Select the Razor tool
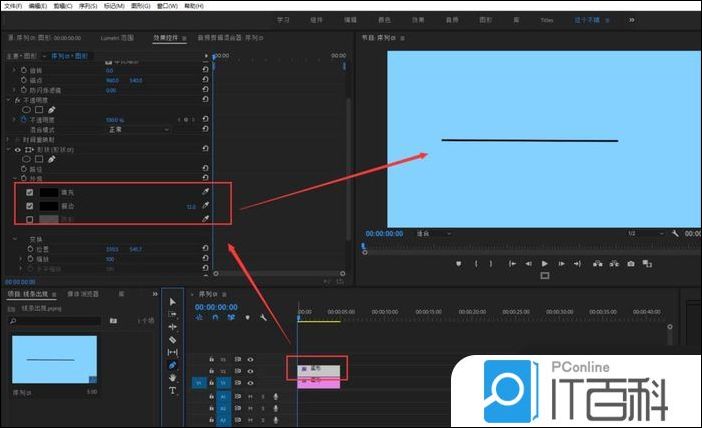The image size is (702, 428). click(172, 340)
